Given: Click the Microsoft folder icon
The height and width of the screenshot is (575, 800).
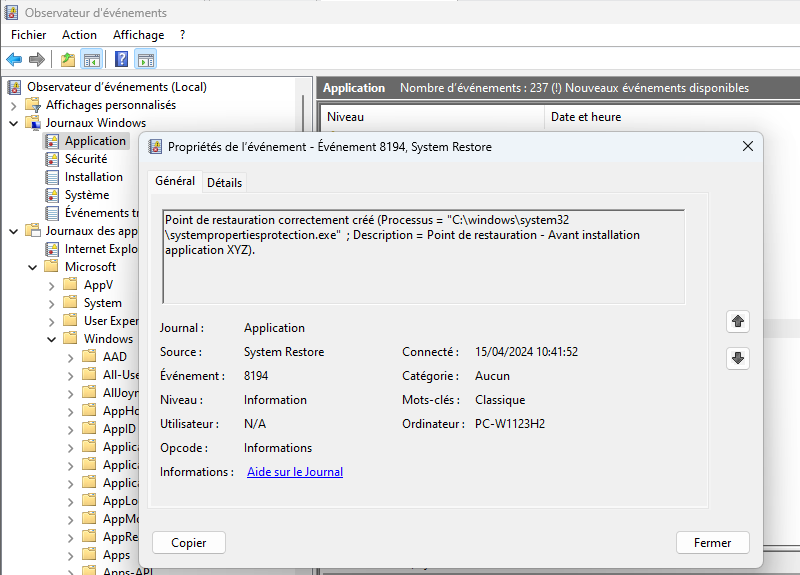Looking at the screenshot, I should [x=52, y=266].
